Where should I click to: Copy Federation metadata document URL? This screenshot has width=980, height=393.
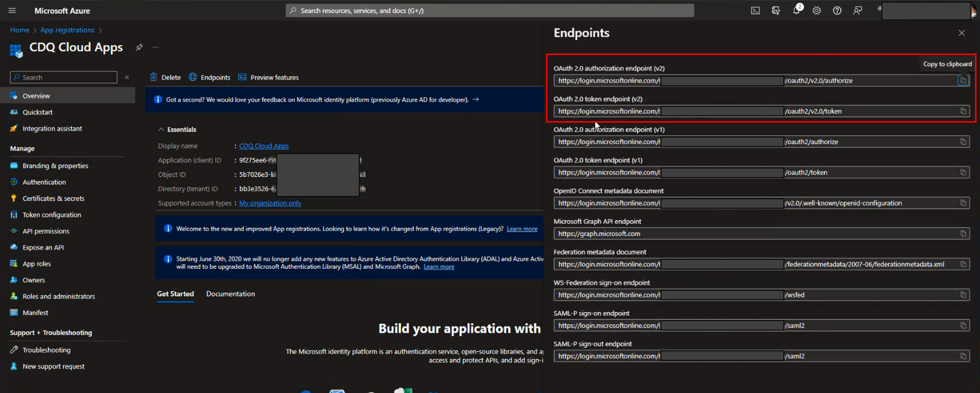[x=963, y=264]
